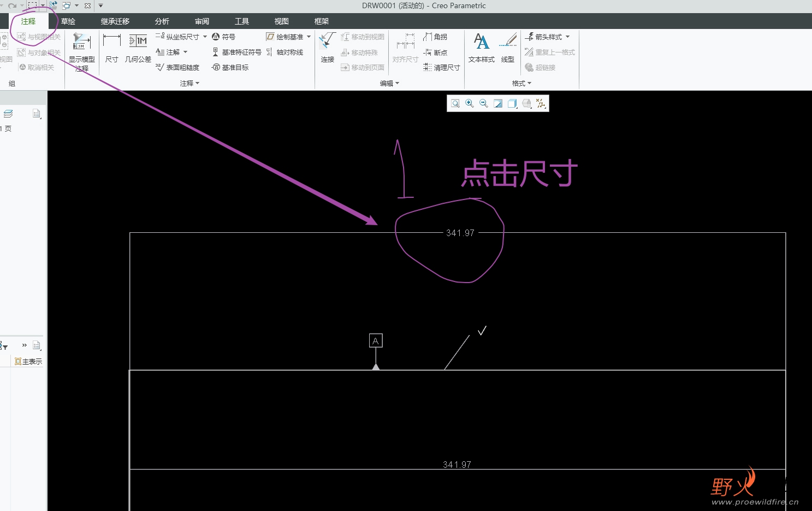Click Redo in quick access toolbar

pos(12,5)
